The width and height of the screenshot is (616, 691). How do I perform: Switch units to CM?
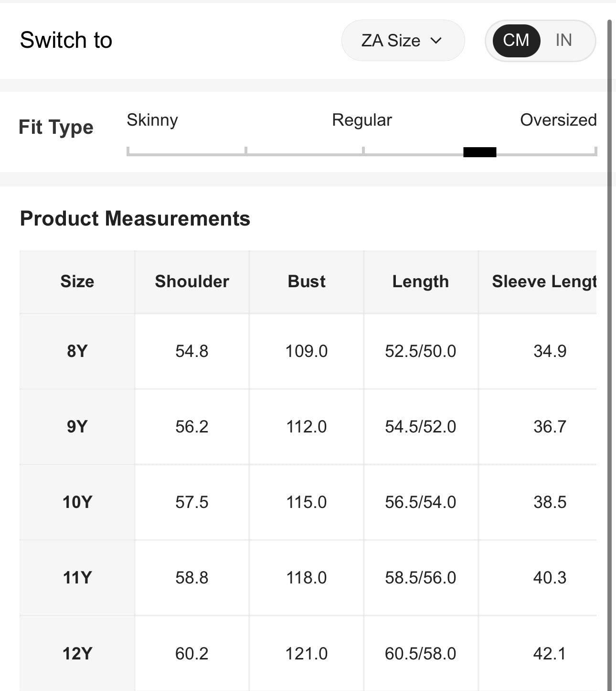pyautogui.click(x=516, y=41)
